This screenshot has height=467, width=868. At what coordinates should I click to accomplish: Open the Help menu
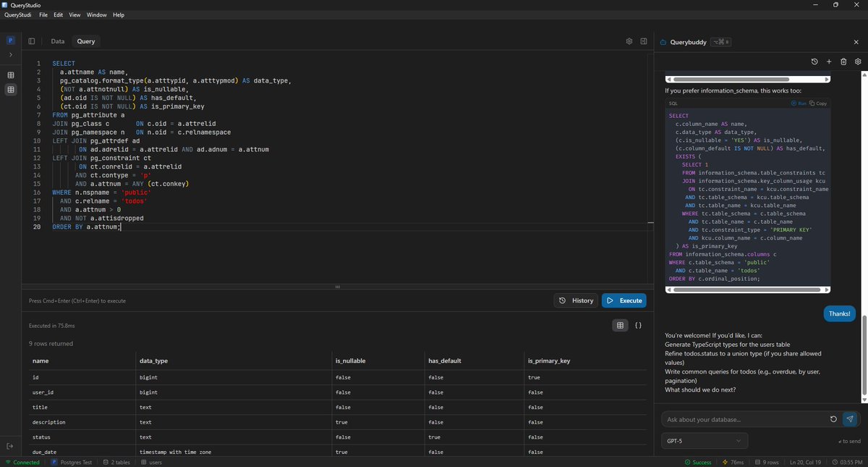pos(119,14)
